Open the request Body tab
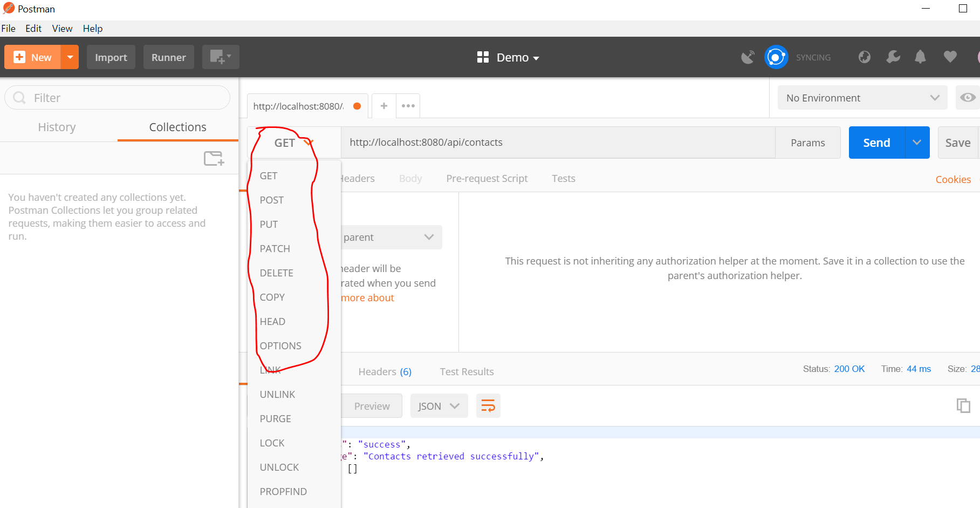Screen dimensions: 980x508 [x=410, y=179]
